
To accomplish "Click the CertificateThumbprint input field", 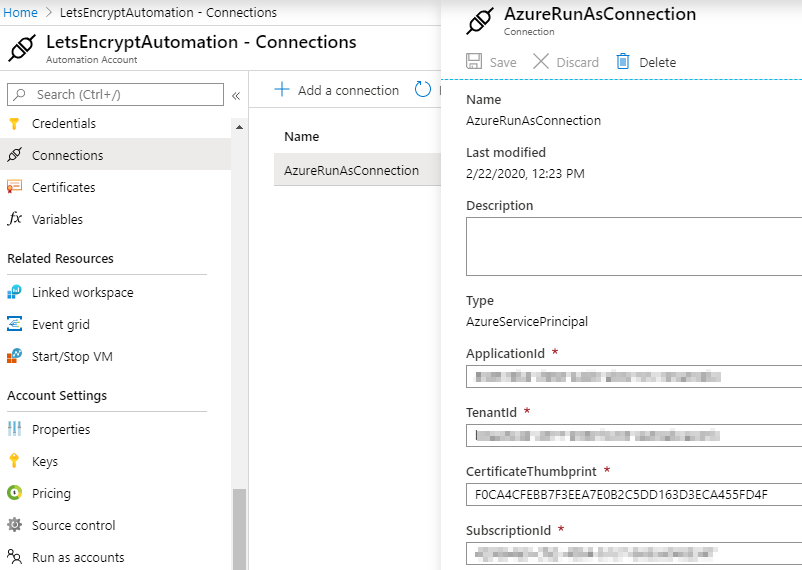I will click(634, 494).
